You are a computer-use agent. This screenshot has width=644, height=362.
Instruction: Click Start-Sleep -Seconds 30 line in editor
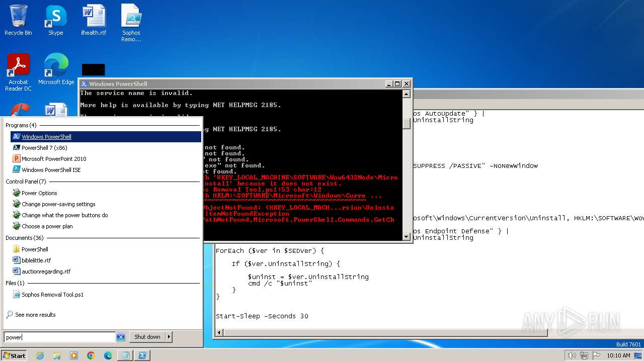(x=262, y=316)
